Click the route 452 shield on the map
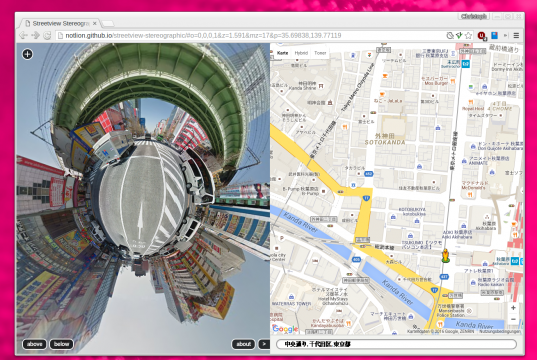 coord(369,174)
